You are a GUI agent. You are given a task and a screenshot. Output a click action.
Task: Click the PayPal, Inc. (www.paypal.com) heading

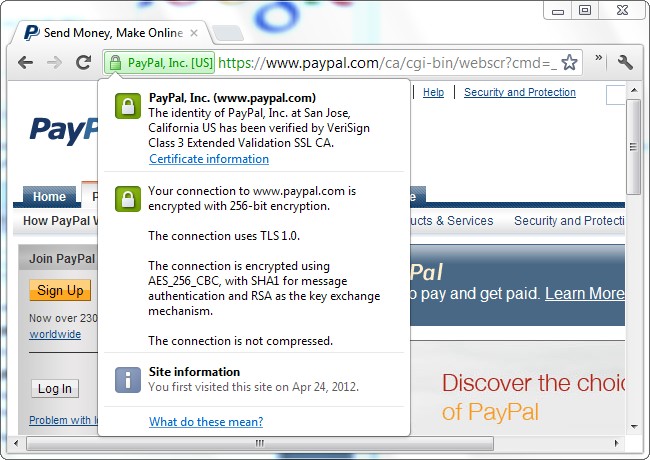232,98
